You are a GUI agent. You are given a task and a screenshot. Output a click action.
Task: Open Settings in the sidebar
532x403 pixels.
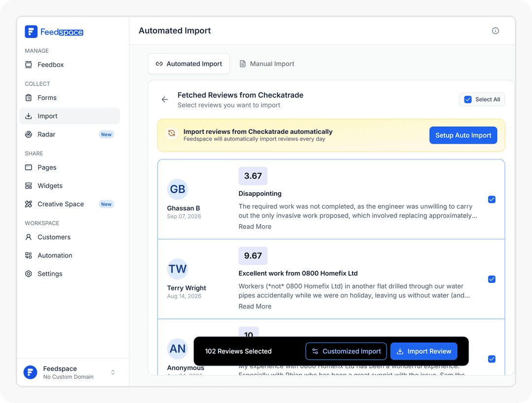pos(69,274)
